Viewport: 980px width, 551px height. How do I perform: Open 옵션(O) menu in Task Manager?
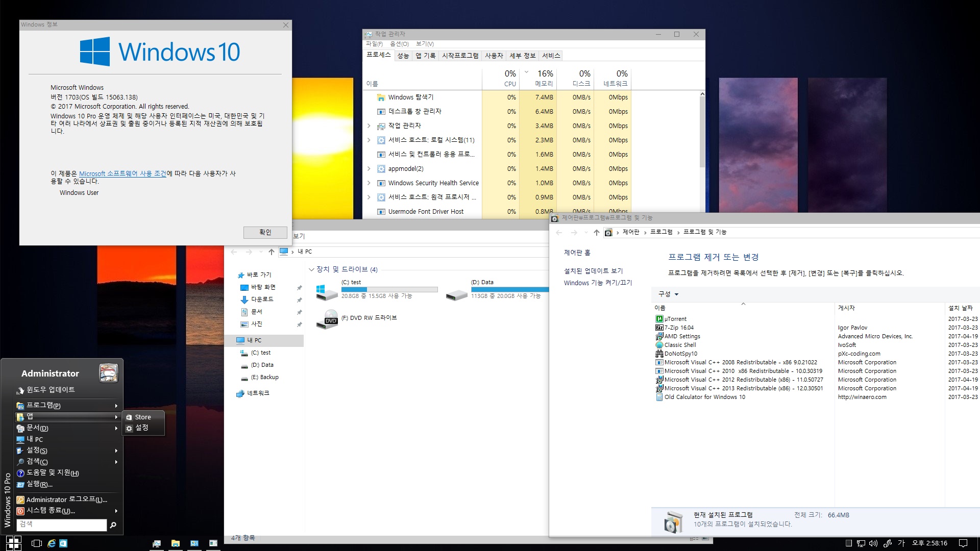[x=399, y=44]
